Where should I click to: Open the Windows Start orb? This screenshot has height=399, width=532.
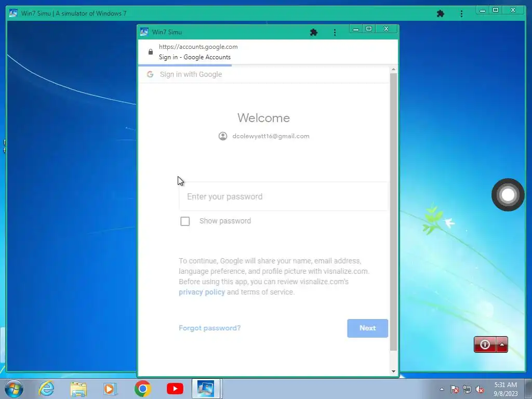14,389
